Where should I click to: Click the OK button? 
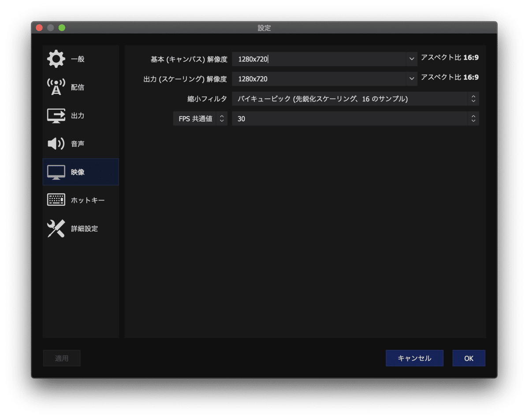click(469, 358)
